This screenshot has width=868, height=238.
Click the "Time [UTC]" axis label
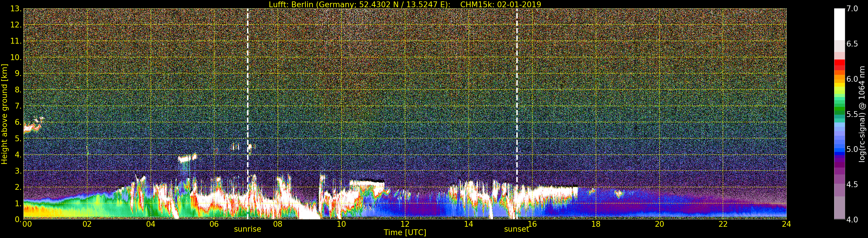click(x=405, y=232)
